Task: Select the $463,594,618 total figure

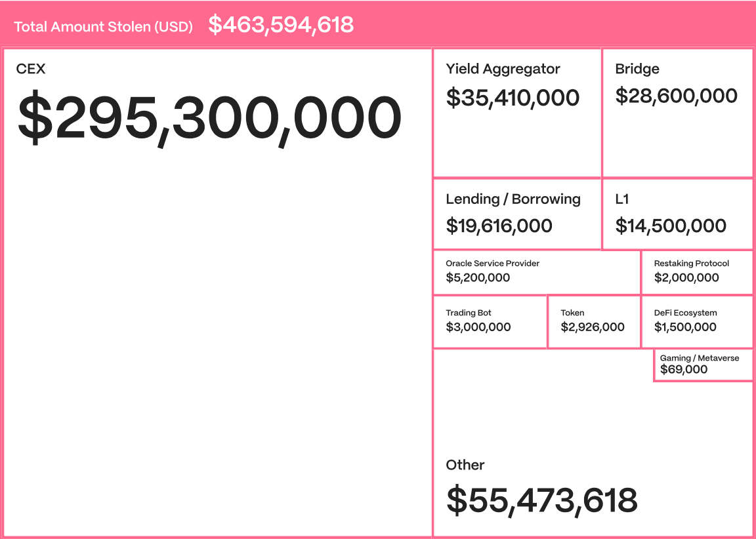Action: [281, 24]
